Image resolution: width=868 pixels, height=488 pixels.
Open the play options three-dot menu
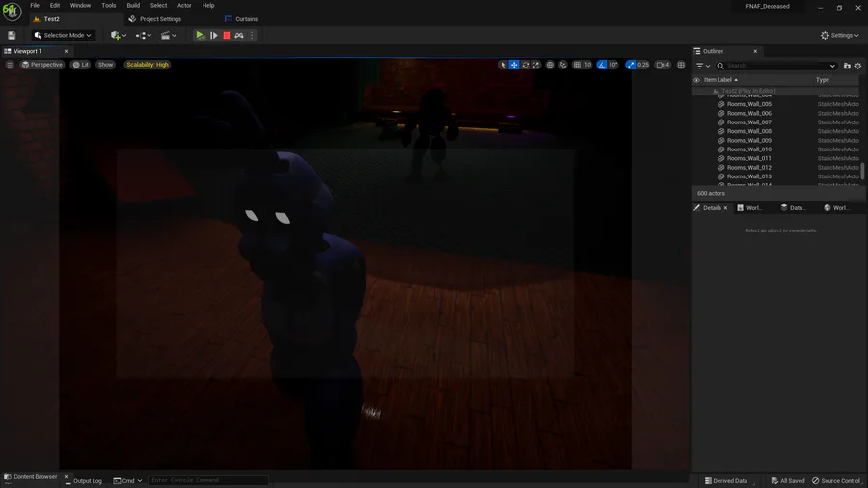click(252, 35)
